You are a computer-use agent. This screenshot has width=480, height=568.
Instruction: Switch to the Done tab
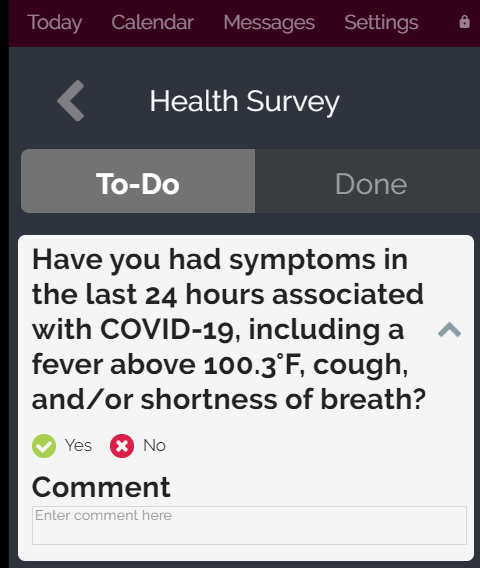click(367, 181)
